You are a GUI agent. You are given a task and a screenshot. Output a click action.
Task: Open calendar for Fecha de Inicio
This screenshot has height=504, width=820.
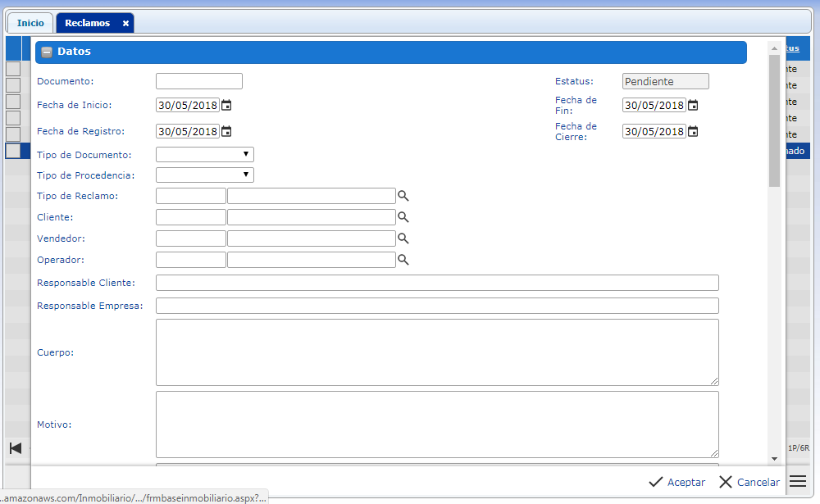tap(227, 105)
